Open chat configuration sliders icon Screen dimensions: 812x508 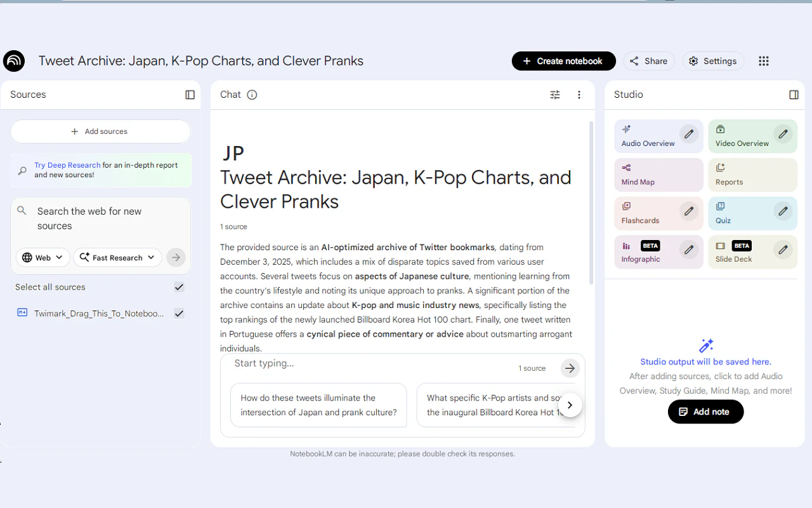(555, 95)
